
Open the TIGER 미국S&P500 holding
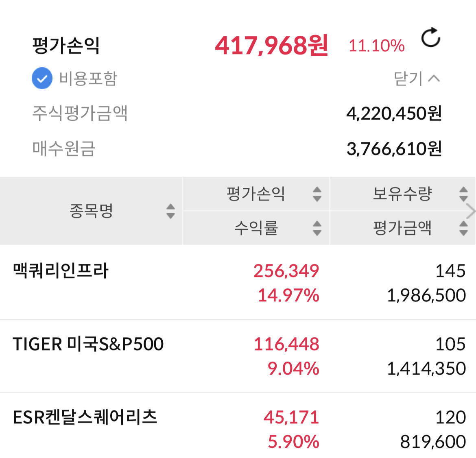[88, 344]
